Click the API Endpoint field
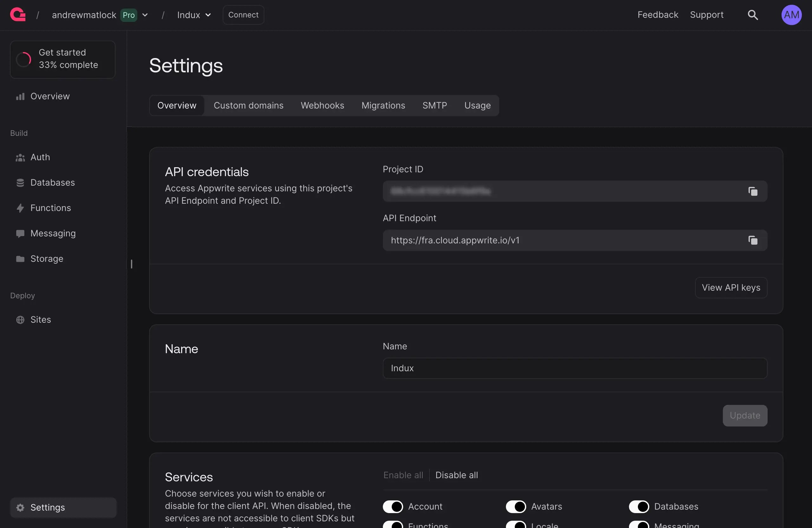The image size is (812, 528). point(575,240)
